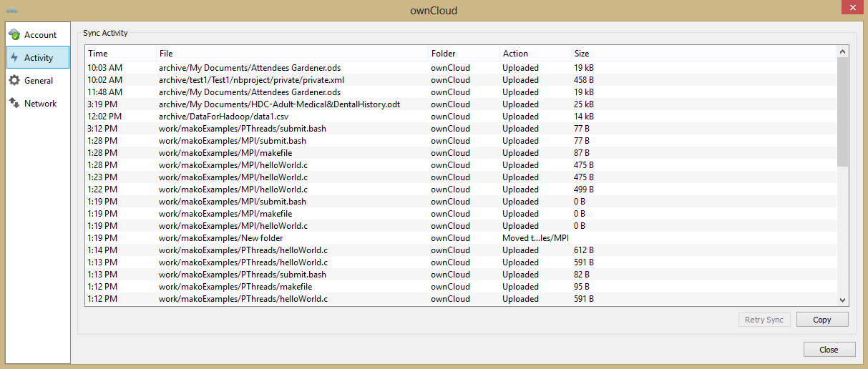Click the ownCloud icon in title bar
This screenshot has width=868, height=369.
[x=12, y=9]
